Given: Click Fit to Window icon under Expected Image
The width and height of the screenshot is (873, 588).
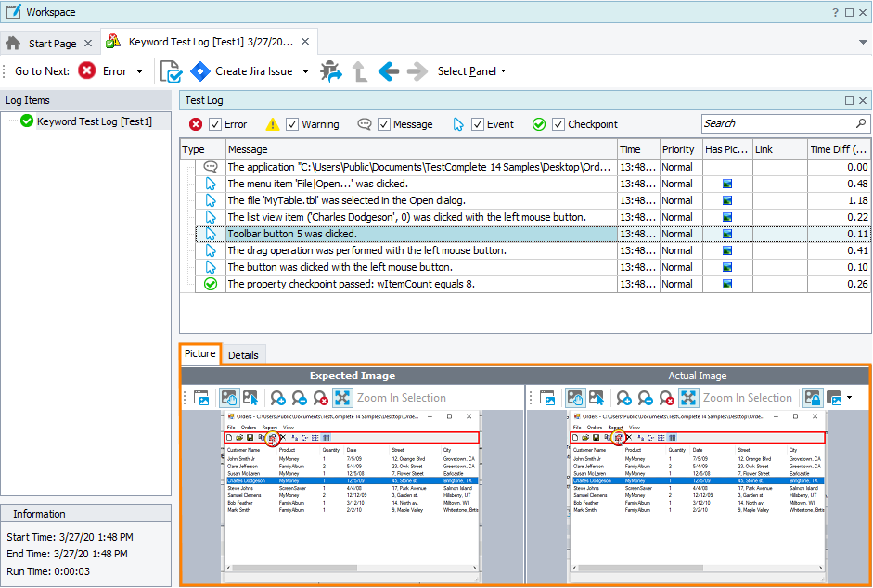Looking at the screenshot, I should click(x=341, y=398).
